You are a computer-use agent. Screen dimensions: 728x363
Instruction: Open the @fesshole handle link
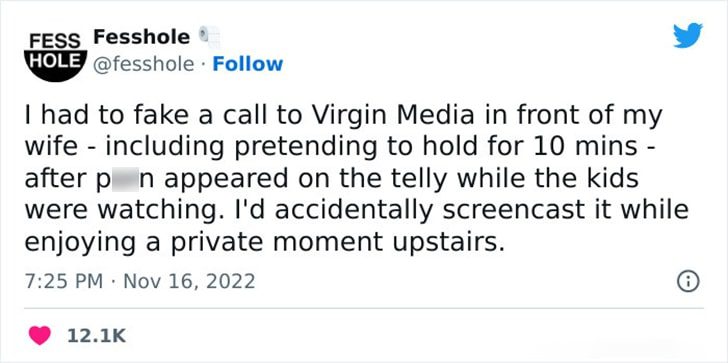[143, 65]
